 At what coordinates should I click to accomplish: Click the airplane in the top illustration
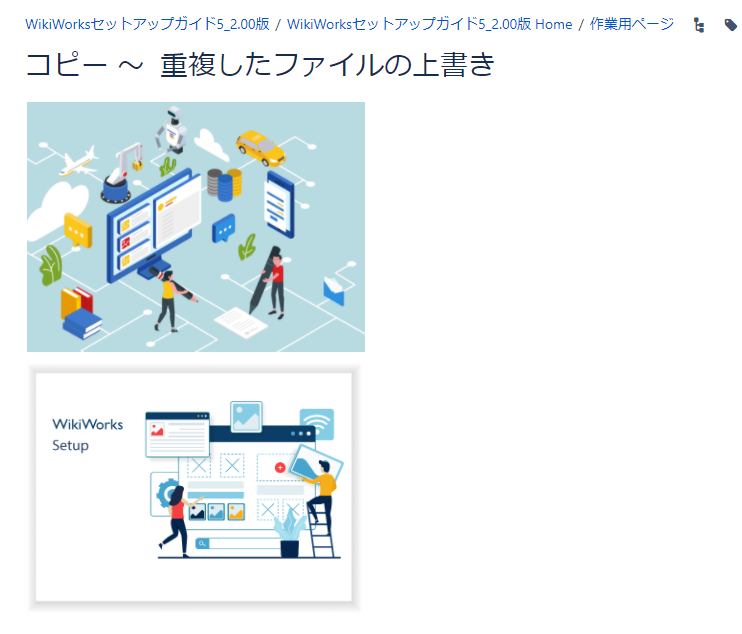77,162
